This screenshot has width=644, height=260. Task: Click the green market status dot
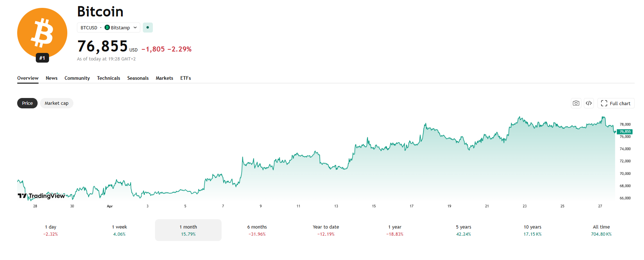click(x=148, y=28)
